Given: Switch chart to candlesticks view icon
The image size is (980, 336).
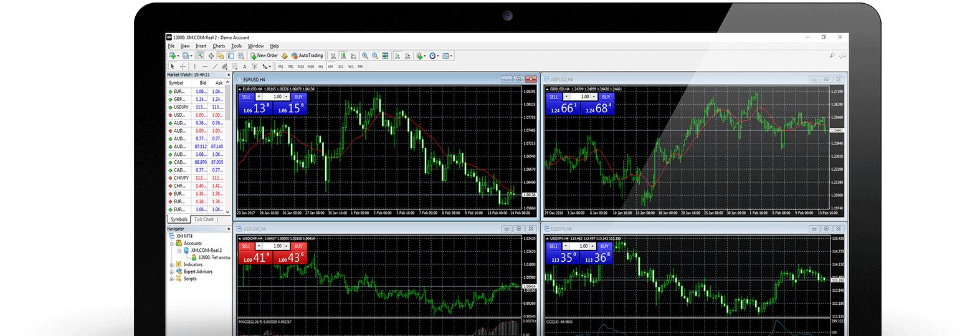Looking at the screenshot, I should tap(343, 56).
